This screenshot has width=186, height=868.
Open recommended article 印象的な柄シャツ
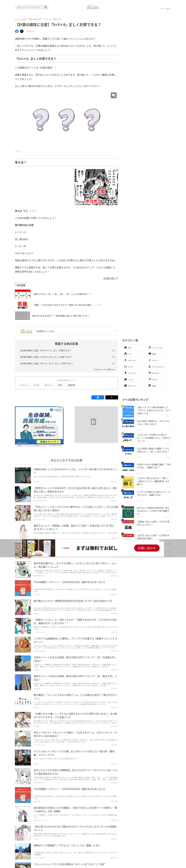point(66,475)
